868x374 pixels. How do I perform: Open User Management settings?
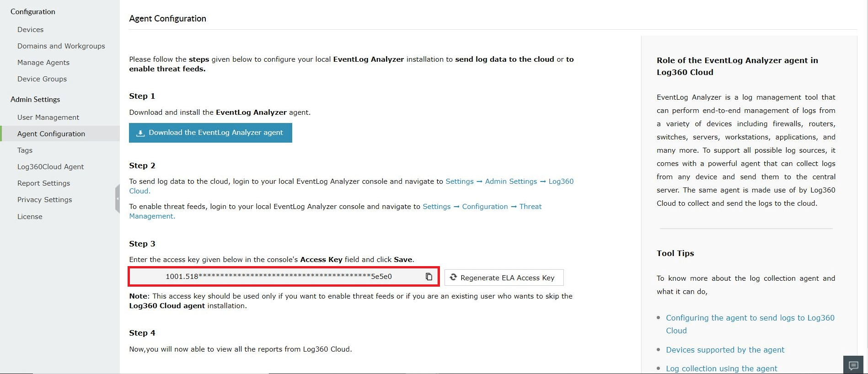tap(48, 117)
